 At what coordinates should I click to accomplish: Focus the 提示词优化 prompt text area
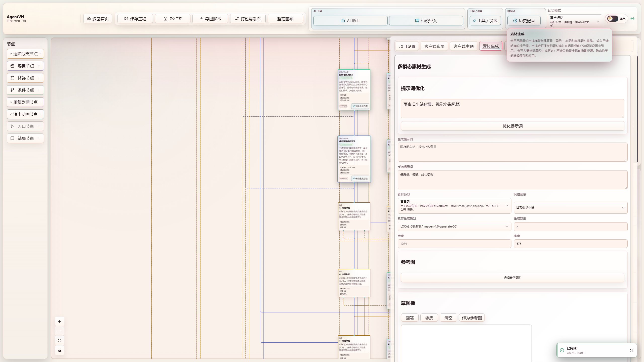pyautogui.click(x=512, y=109)
